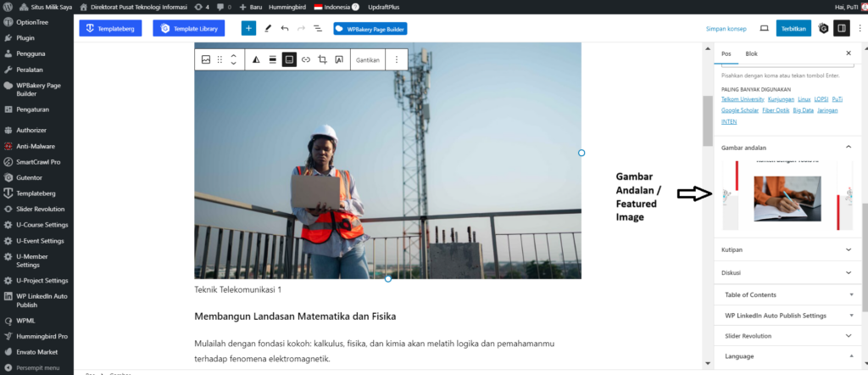Move the image block up
The width and height of the screenshot is (868, 375).
tap(234, 55)
